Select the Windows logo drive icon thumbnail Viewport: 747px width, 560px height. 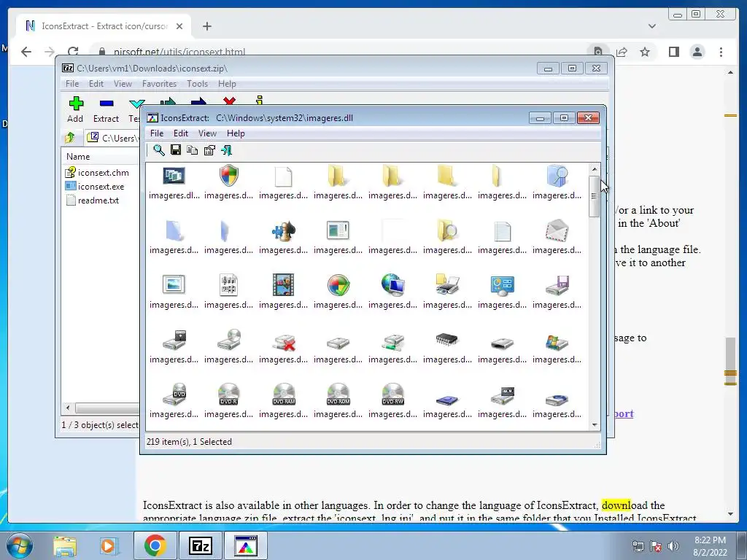(x=557, y=342)
